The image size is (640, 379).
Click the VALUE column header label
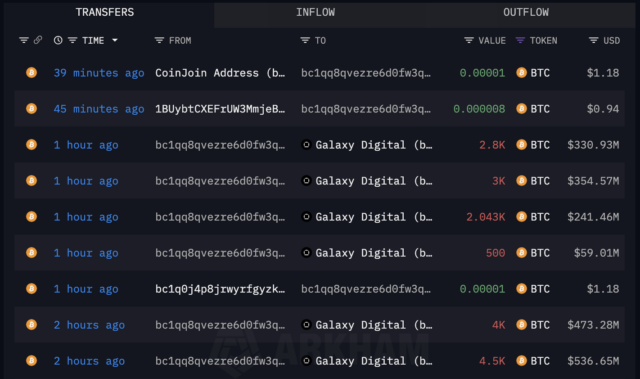pos(492,40)
